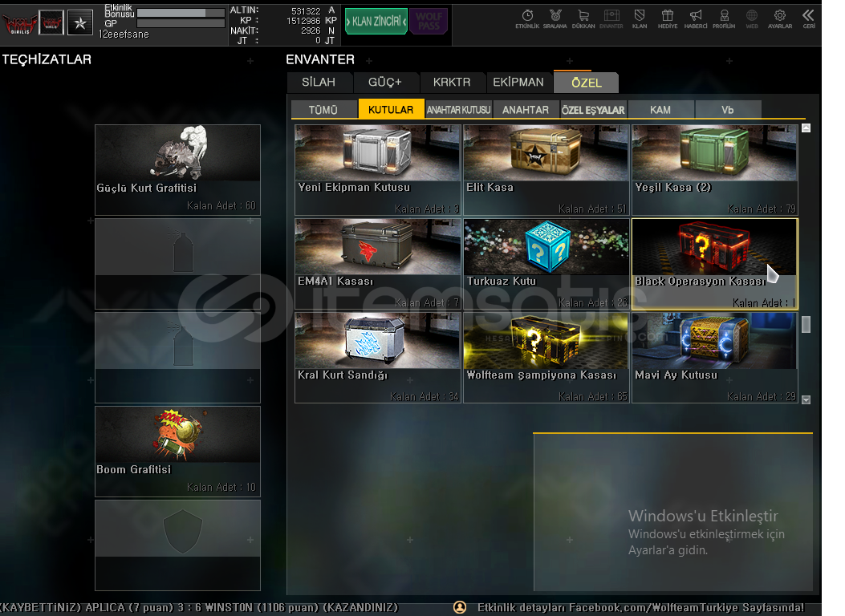Open the Profilim profile icon
The width and height of the screenshot is (845, 616).
[724, 18]
